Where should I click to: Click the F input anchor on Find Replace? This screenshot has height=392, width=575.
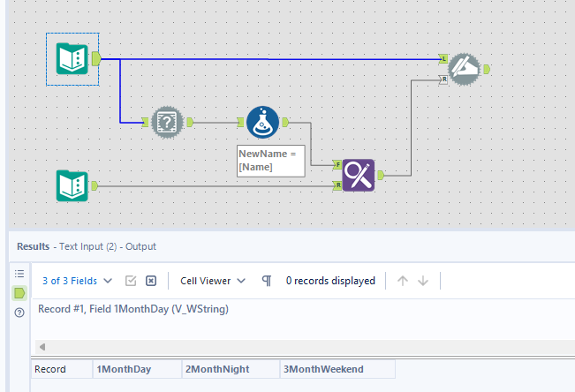[337, 164]
